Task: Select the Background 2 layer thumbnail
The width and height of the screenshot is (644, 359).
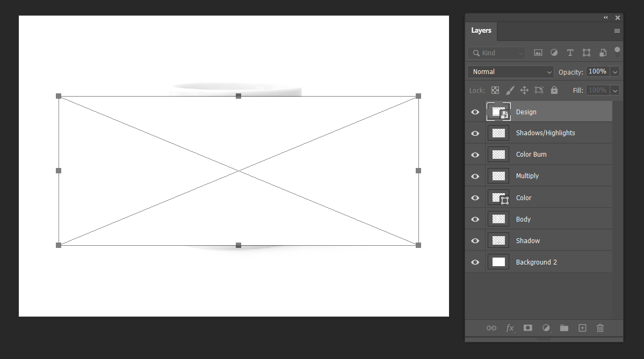Action: click(498, 262)
